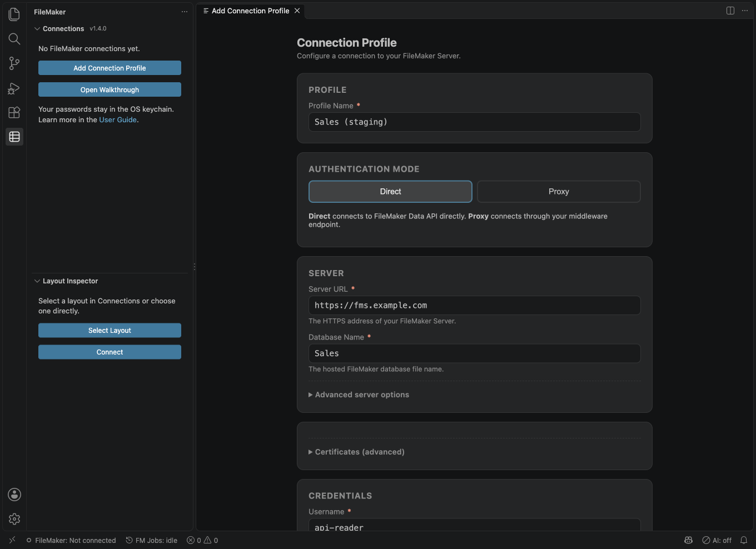Expand Certificates (advanced) section
The image size is (756, 549).
point(357,452)
